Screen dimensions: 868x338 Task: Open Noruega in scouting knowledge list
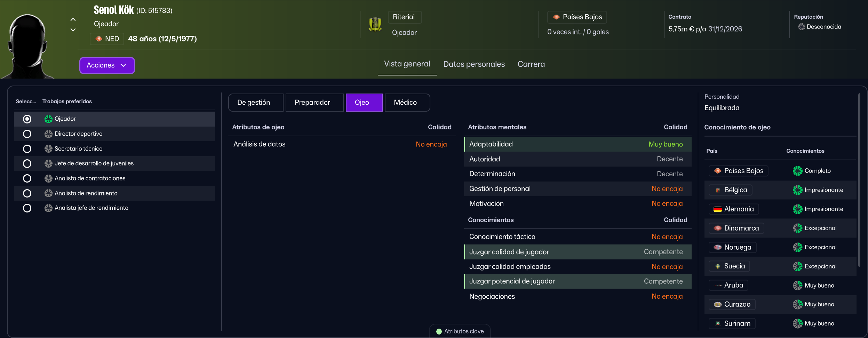click(732, 247)
